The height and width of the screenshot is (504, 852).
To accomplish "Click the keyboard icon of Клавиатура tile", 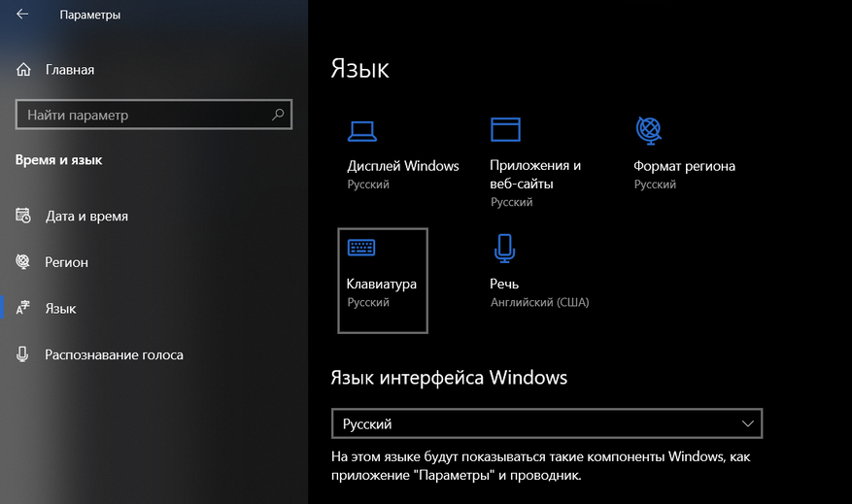I will [x=361, y=248].
